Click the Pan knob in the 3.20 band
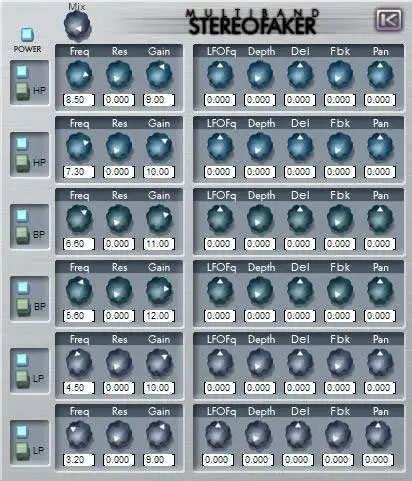The width and height of the screenshot is (412, 481). (x=378, y=435)
